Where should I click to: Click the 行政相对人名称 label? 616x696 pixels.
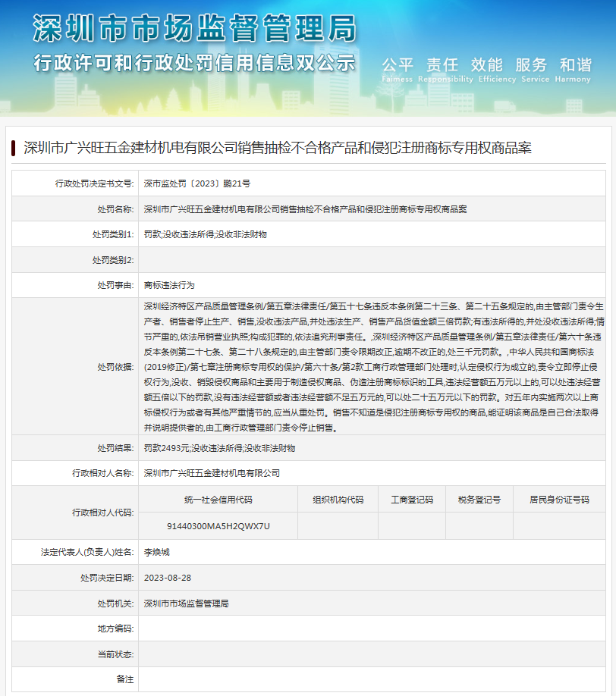(x=102, y=473)
